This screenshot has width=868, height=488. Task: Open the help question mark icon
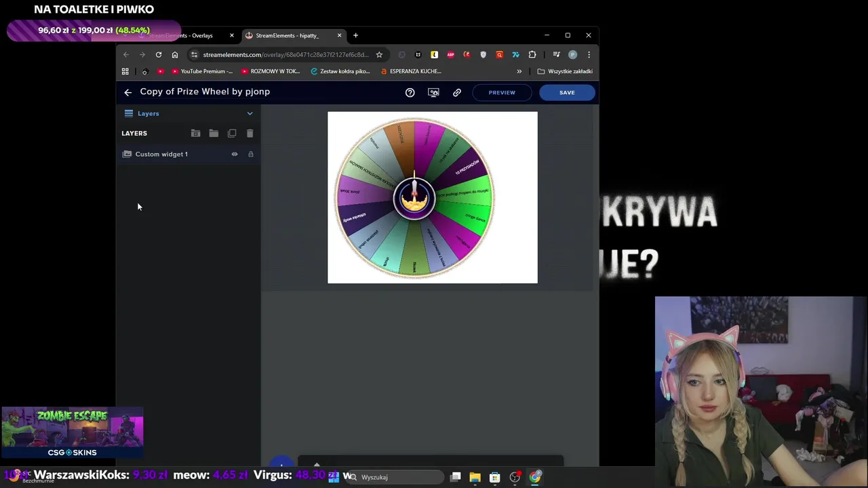click(410, 92)
